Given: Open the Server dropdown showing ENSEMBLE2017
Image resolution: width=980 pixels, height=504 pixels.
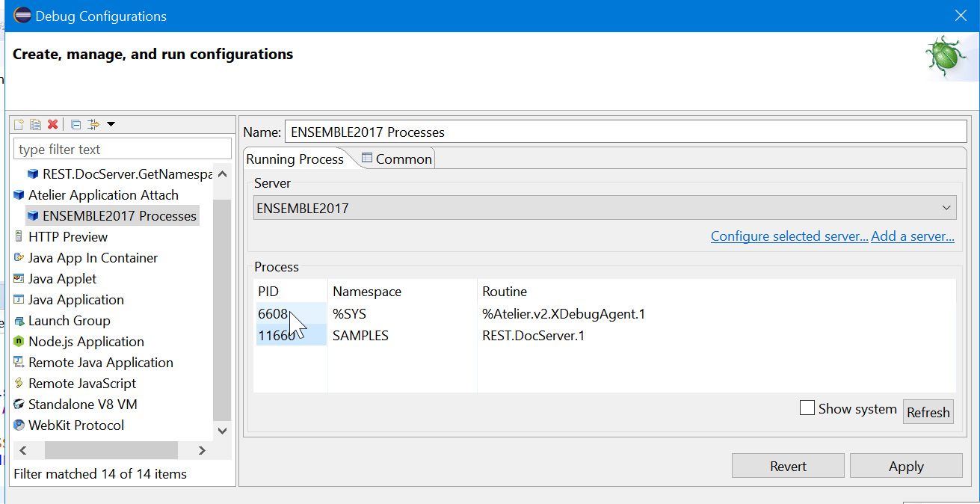Looking at the screenshot, I should (x=605, y=209).
